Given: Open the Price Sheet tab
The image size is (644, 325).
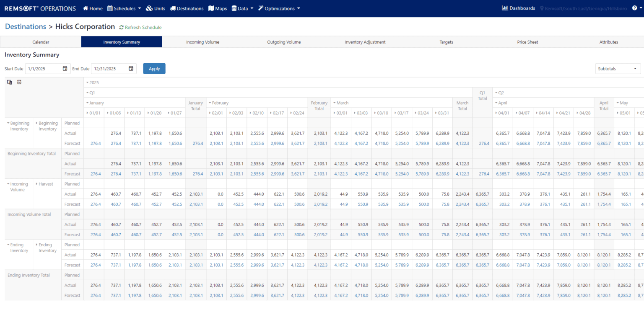Looking at the screenshot, I should click(x=527, y=42).
